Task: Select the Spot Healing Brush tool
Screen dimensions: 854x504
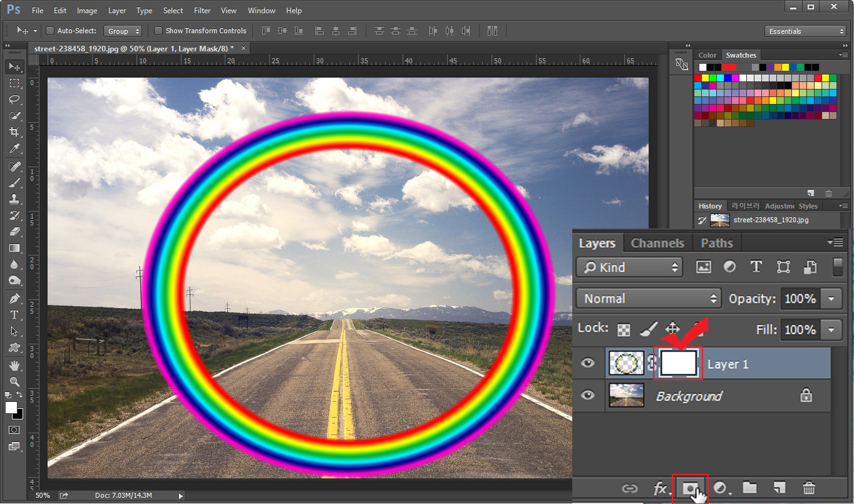Action: coord(14,167)
